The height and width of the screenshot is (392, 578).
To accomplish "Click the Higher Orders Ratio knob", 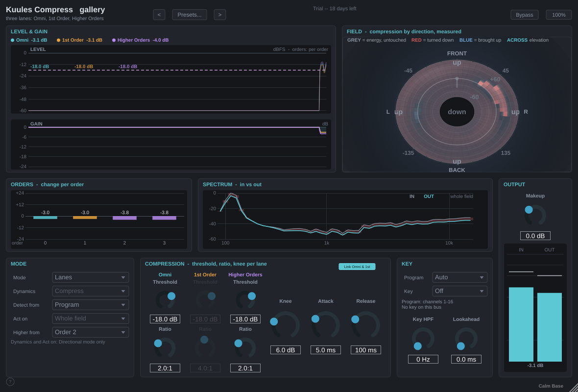I will click(245, 347).
